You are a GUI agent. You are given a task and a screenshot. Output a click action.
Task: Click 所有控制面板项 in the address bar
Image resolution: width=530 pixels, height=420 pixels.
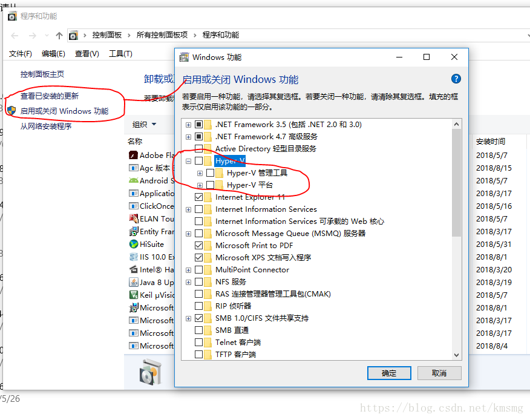[x=162, y=35]
